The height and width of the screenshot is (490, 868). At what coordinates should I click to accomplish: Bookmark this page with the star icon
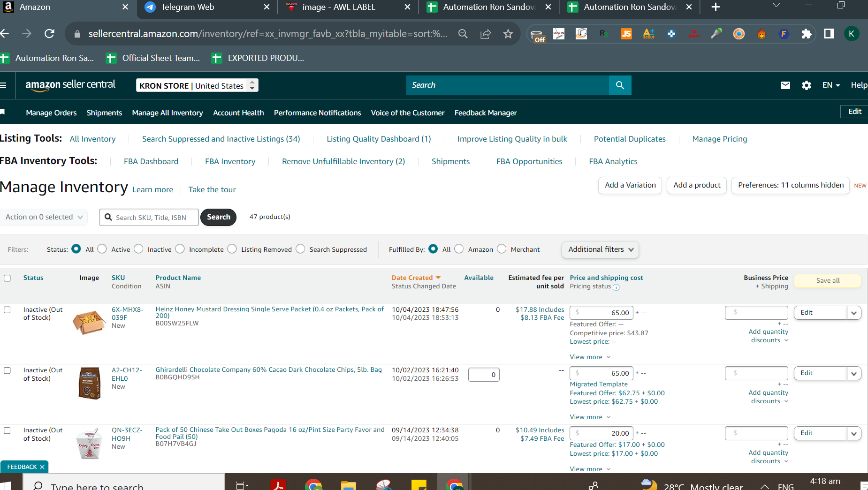(x=508, y=34)
